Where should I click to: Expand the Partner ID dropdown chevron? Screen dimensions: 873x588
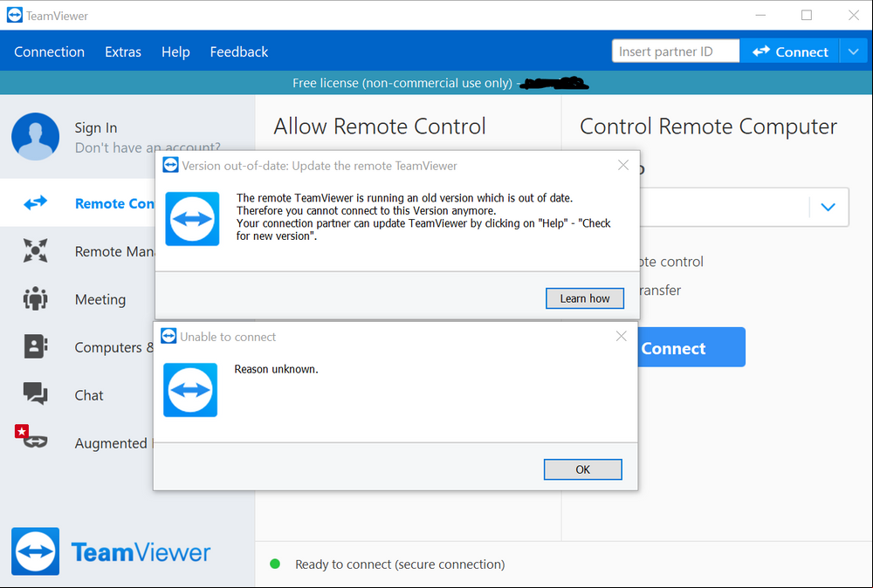(x=828, y=207)
